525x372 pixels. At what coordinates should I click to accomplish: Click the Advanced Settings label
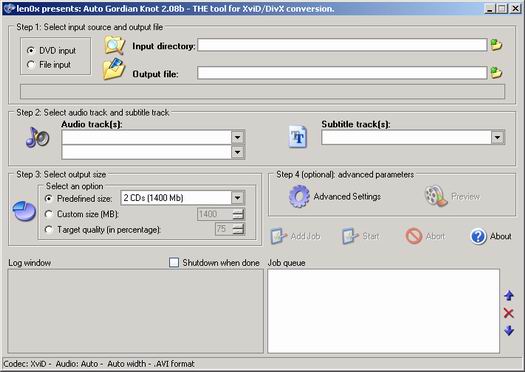[347, 197]
